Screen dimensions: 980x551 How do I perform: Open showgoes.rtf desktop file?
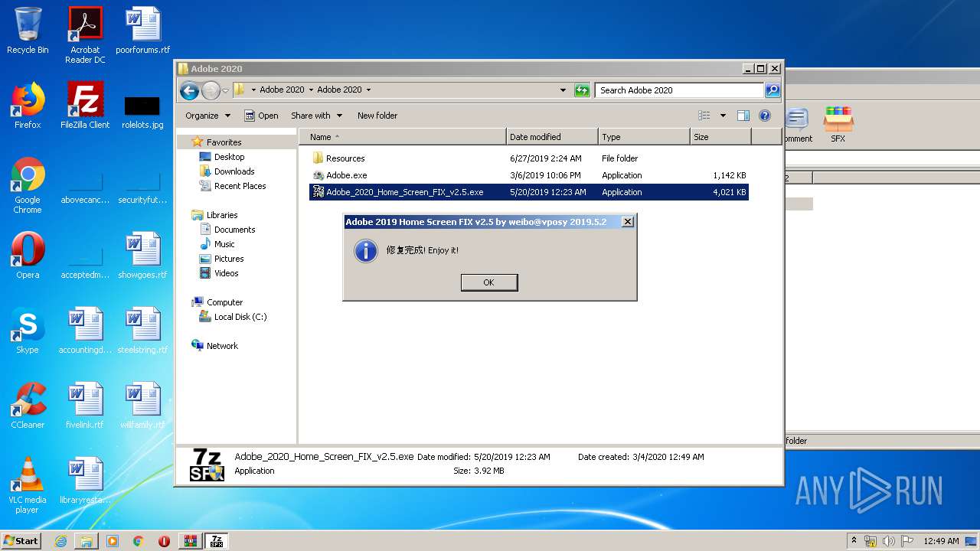142,256
